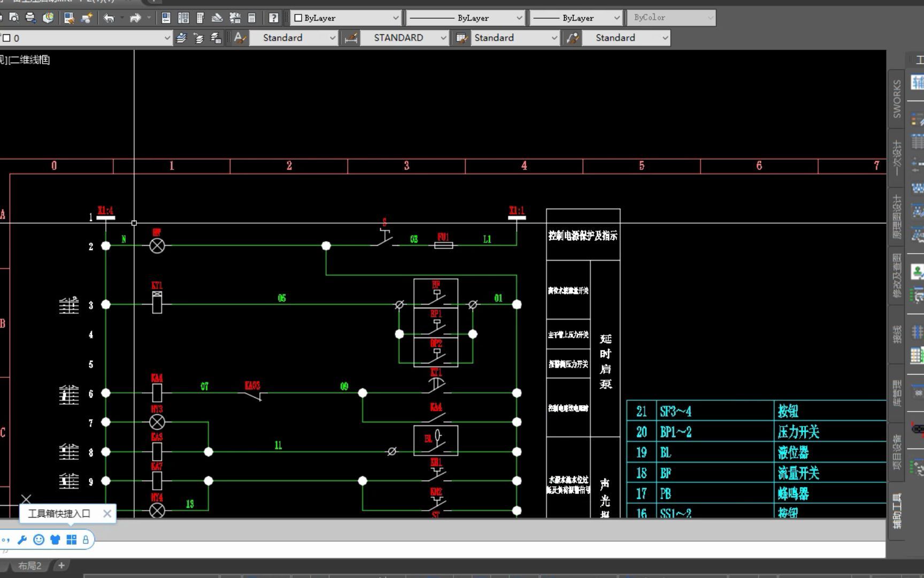This screenshot has width=924, height=578.
Task: Switch to the 接线 side tab
Action: pos(897,334)
